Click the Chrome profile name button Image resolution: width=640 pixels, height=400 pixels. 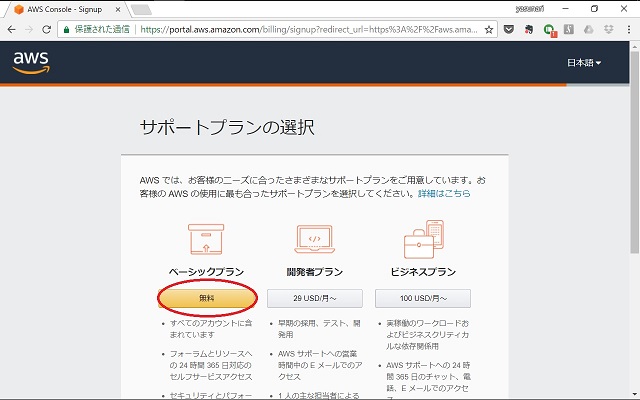click(x=529, y=9)
